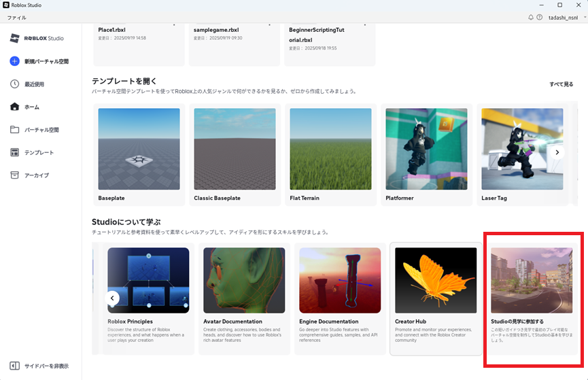The height and width of the screenshot is (380, 588).
Task: Open the アーカイブ box icon
Action: (x=15, y=175)
